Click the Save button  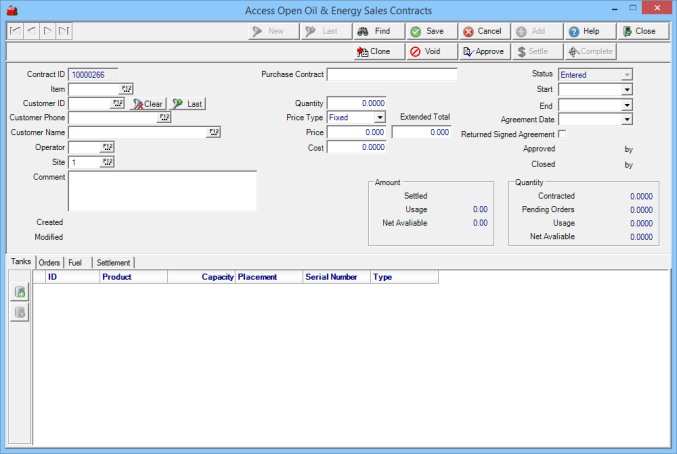(430, 31)
